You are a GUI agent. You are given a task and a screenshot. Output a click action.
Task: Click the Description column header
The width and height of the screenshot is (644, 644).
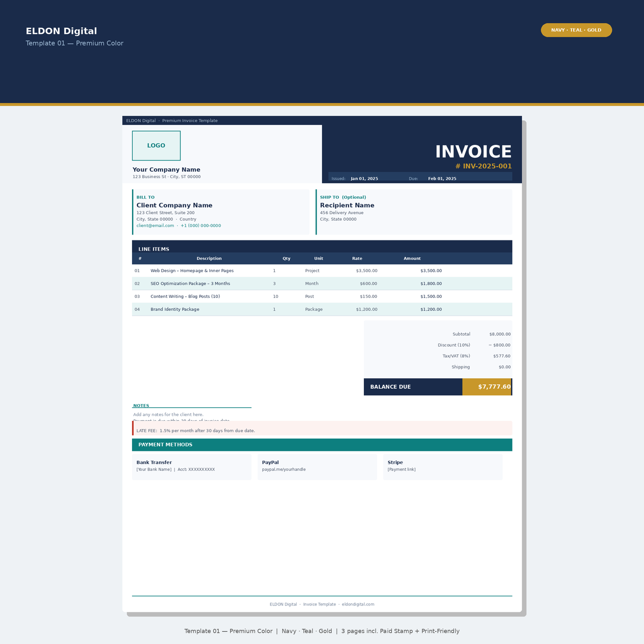(209, 259)
